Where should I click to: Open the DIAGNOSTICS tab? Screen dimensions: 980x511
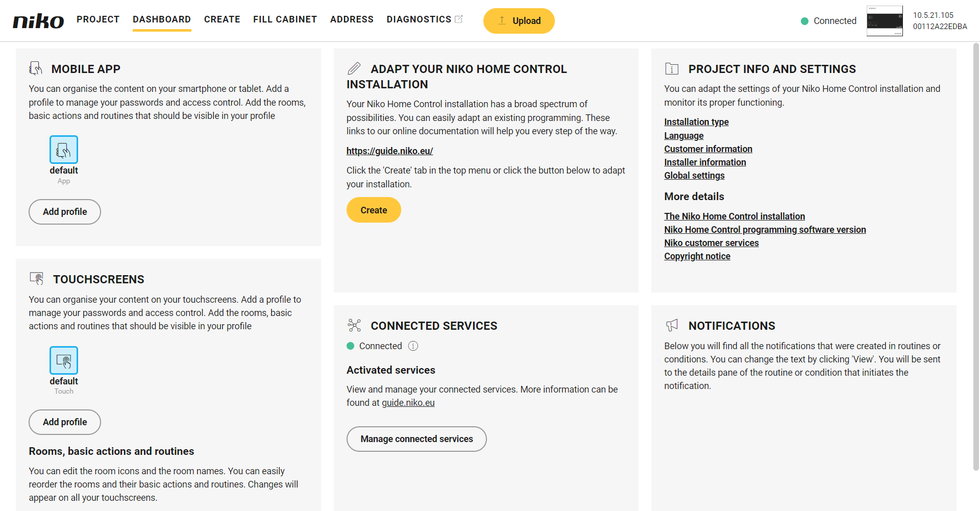click(x=419, y=19)
